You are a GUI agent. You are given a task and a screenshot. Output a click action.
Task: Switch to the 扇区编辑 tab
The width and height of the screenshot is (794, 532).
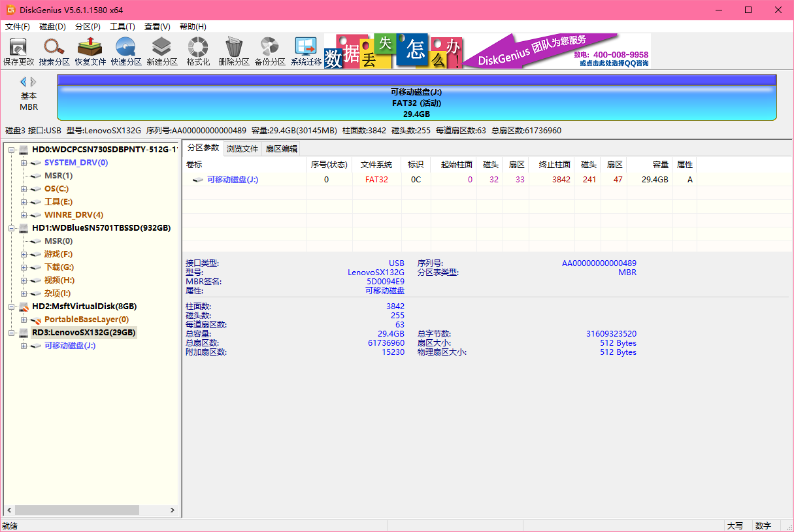[x=281, y=148]
